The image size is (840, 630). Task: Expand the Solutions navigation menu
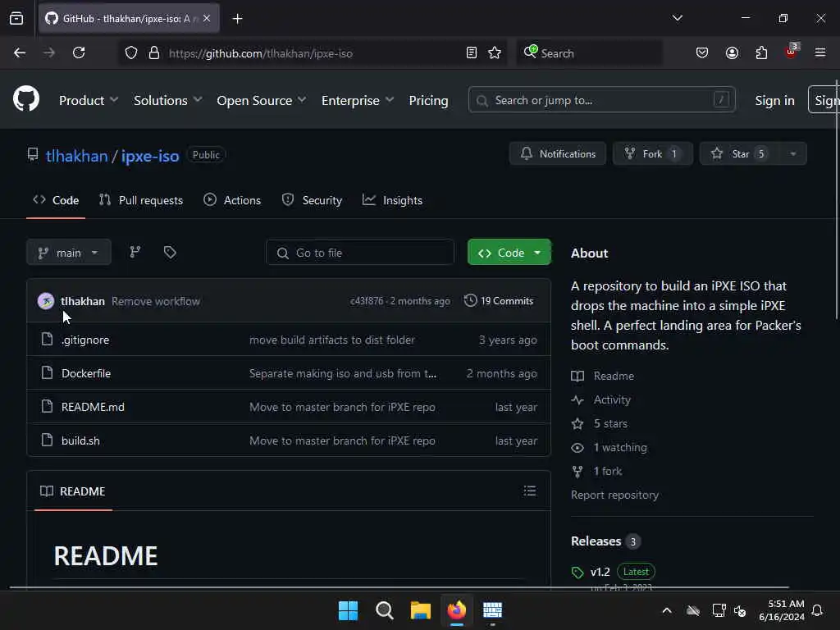tap(167, 100)
